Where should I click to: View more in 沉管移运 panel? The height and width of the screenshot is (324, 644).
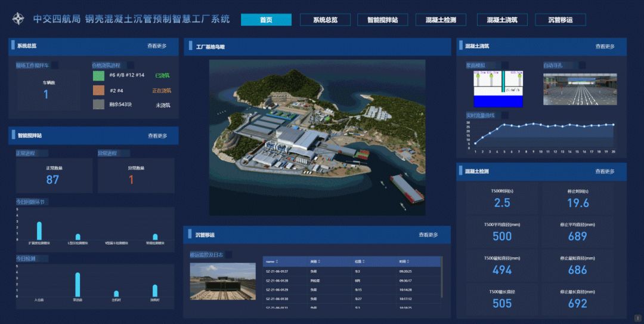pyautogui.click(x=428, y=235)
